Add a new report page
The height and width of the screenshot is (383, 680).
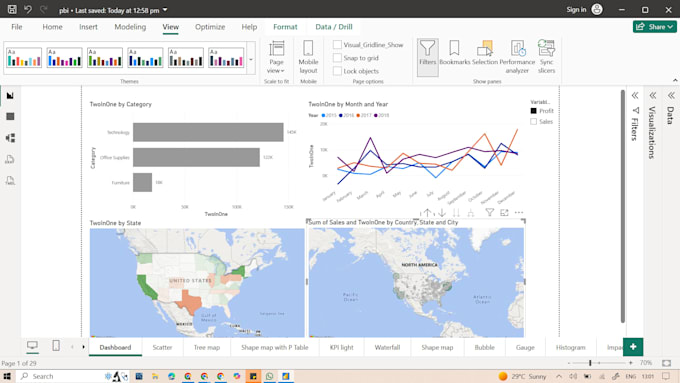[x=633, y=347]
